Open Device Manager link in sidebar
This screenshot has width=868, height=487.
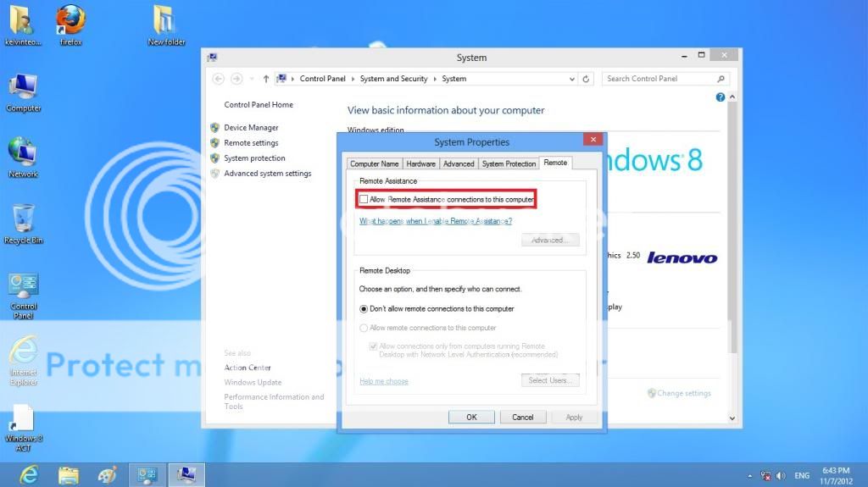[x=251, y=128]
